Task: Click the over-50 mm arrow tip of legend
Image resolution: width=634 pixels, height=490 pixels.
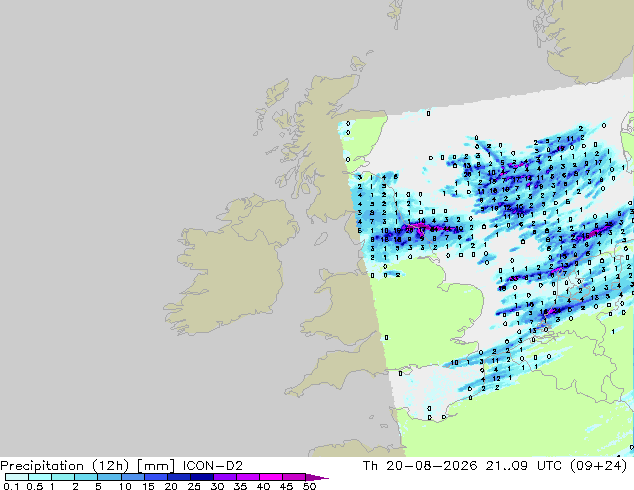Action: pos(317,478)
